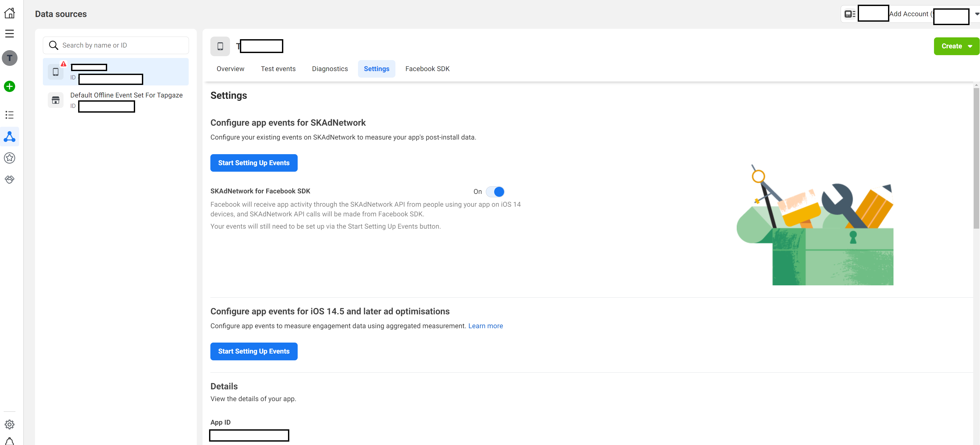Viewport: 980px width, 445px height.
Task: Click the Home icon in sidebar
Action: pyautogui.click(x=9, y=13)
